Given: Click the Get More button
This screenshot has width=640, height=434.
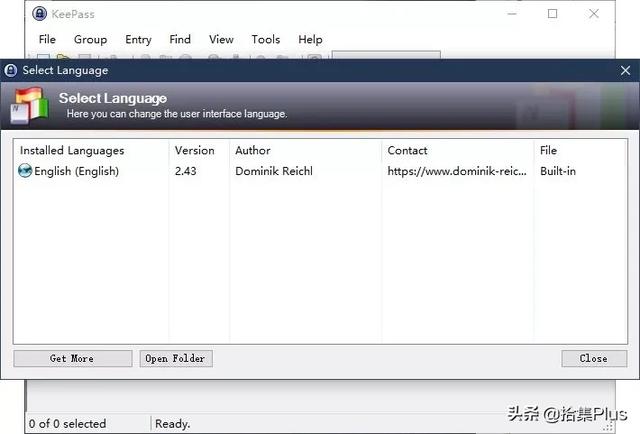Looking at the screenshot, I should [x=73, y=358].
